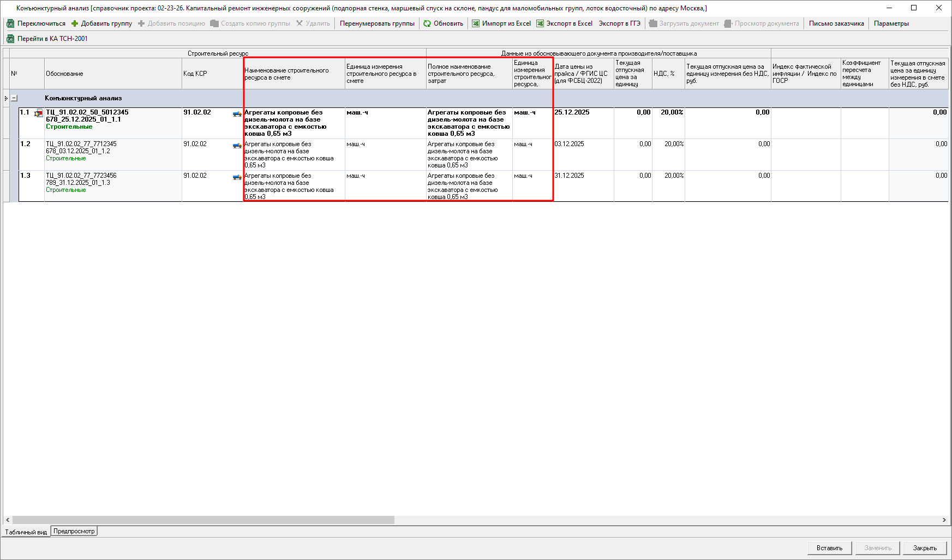
Task: Open Письмо заказчика from the toolbar
Action: click(x=836, y=23)
